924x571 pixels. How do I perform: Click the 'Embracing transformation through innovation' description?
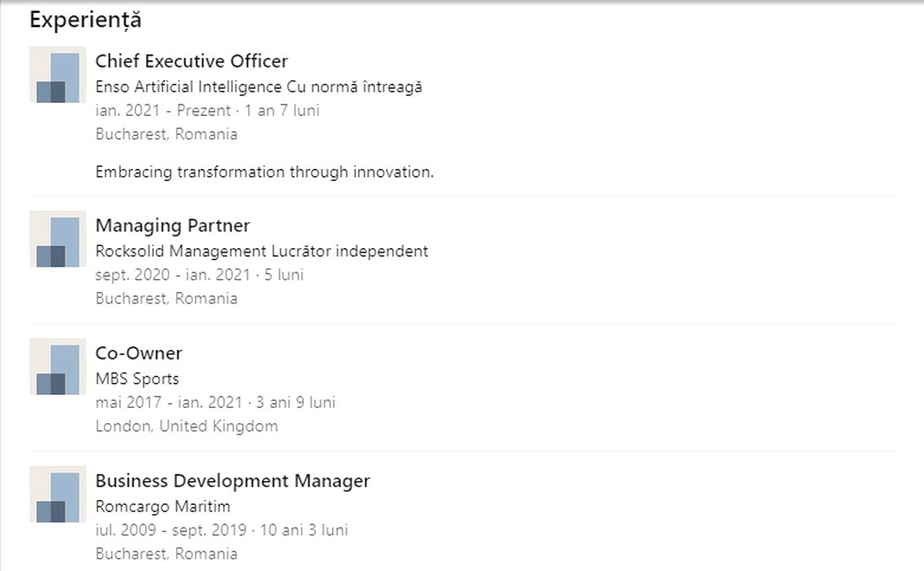coord(264,172)
